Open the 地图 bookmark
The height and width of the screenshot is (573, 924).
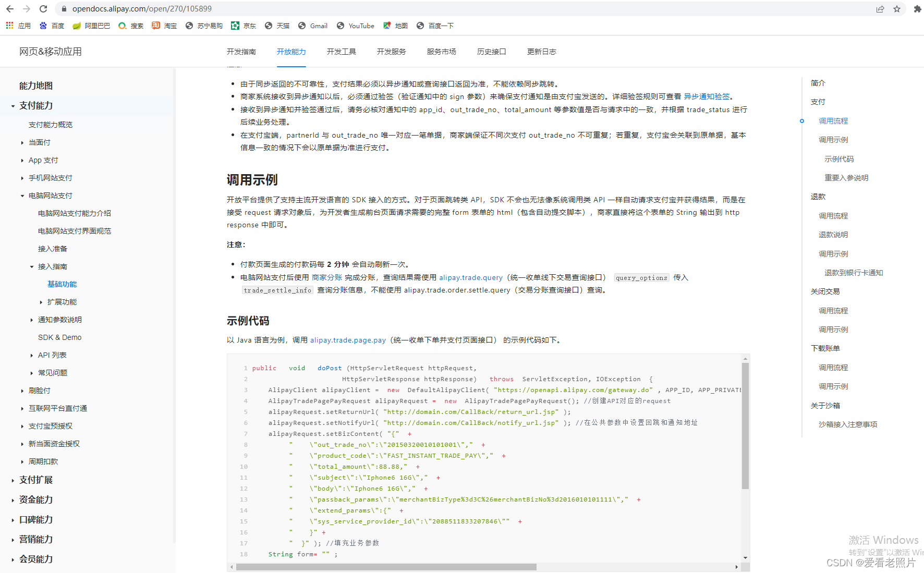click(395, 26)
